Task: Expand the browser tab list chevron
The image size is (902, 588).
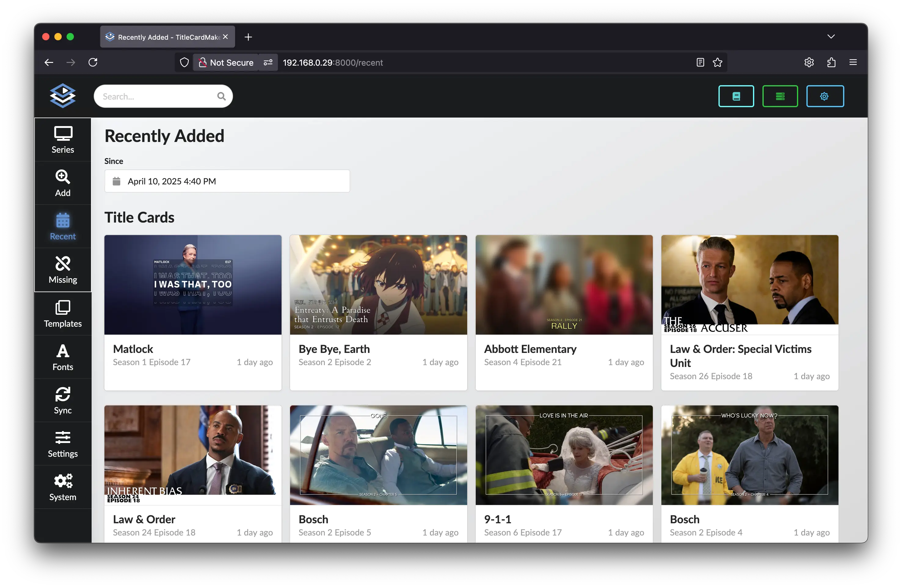Action: [x=831, y=37]
